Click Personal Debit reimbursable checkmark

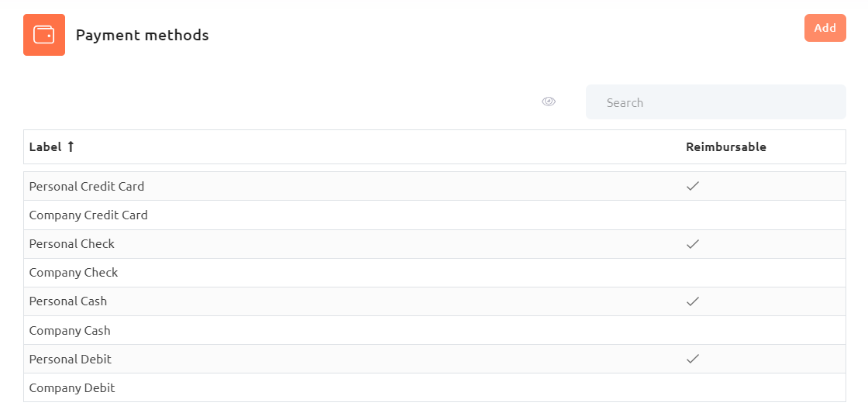693,359
